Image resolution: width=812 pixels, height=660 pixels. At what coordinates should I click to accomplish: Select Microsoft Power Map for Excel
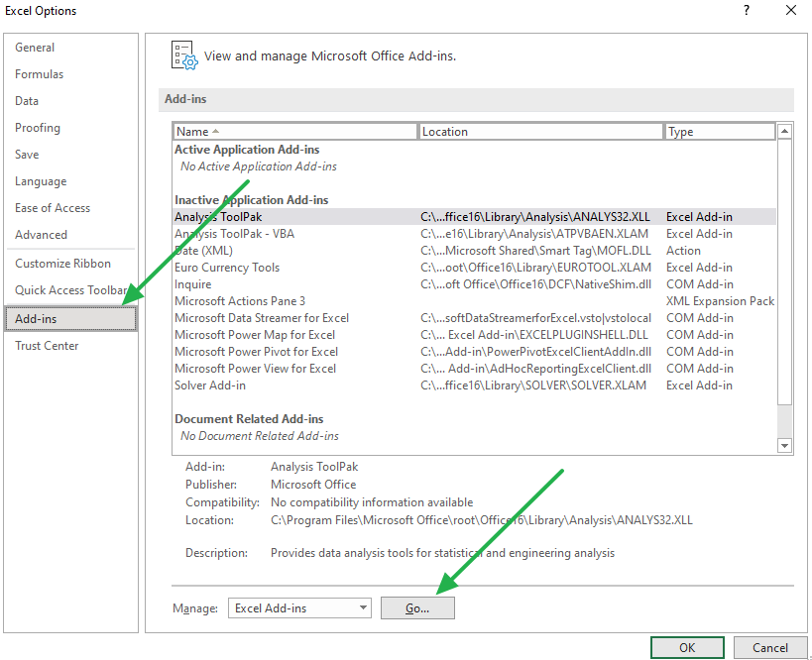coord(474,335)
